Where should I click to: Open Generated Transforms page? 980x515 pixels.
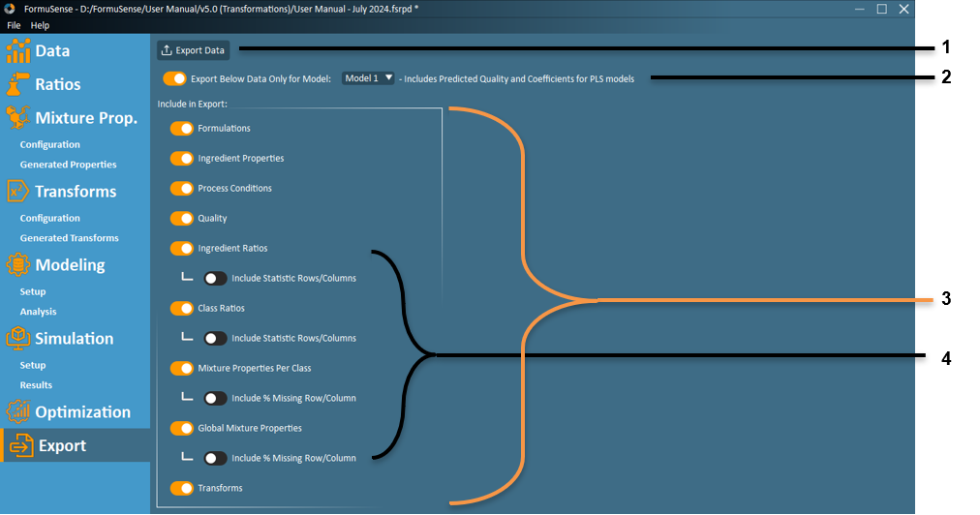click(70, 238)
